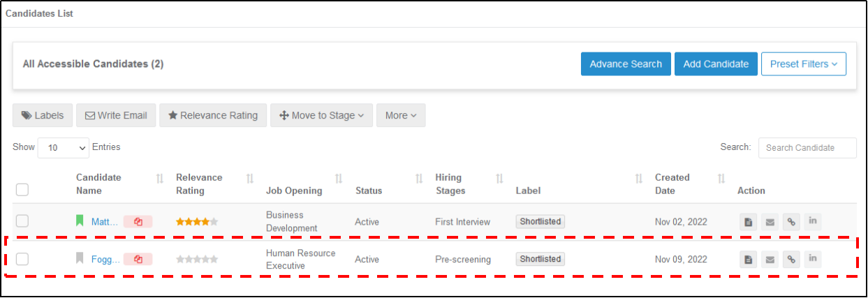
Task: Sort by Job Opening column arrows
Action: [339, 179]
